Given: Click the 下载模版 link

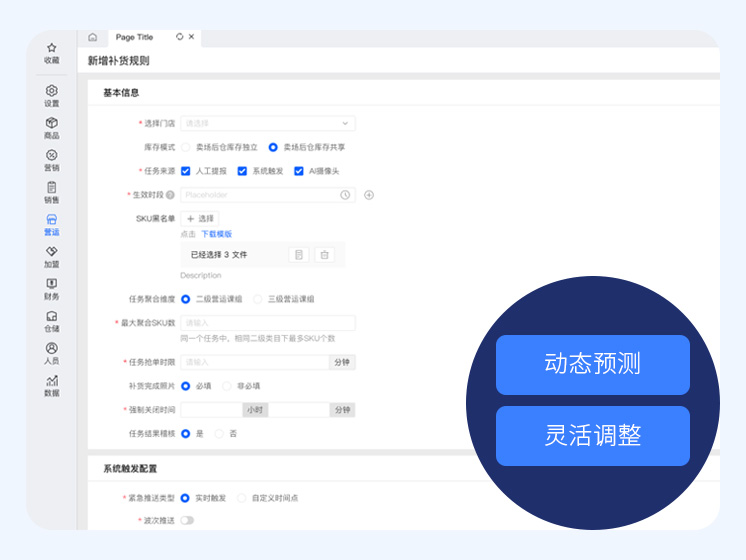Looking at the screenshot, I should (216, 234).
